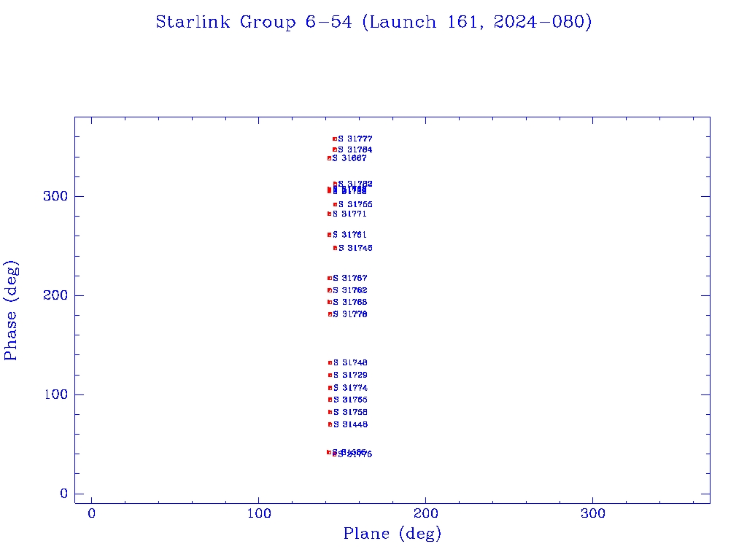Select the 'S 31767' satellite label

click(x=349, y=278)
